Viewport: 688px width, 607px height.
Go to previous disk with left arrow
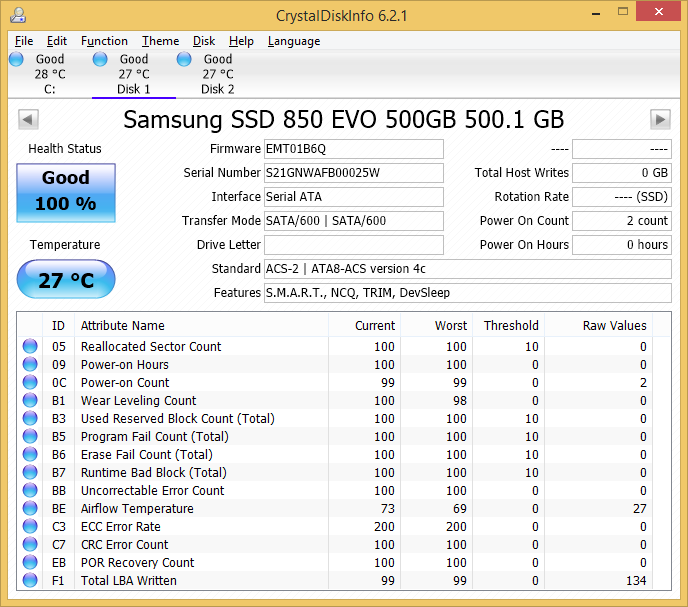(x=28, y=120)
